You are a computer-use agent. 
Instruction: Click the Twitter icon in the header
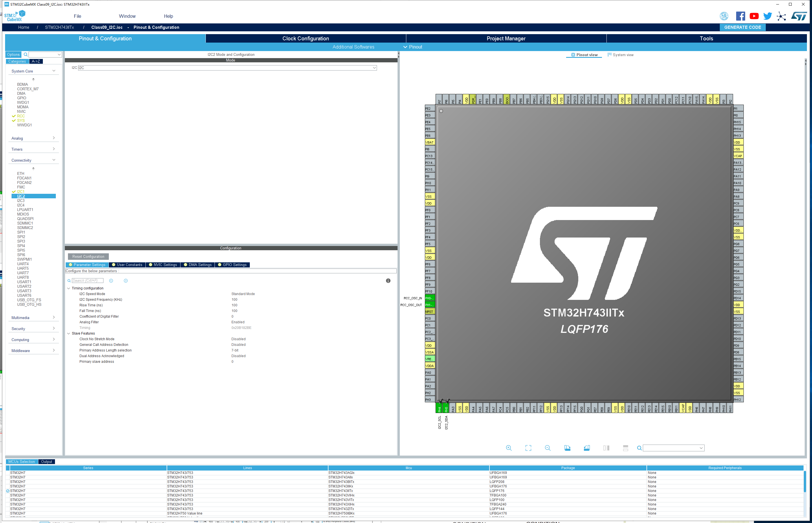767,16
